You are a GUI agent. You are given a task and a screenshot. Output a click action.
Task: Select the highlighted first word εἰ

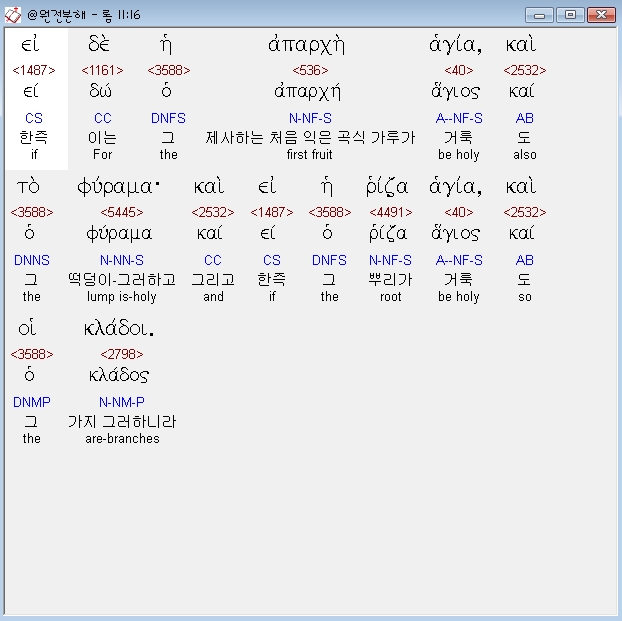click(31, 44)
